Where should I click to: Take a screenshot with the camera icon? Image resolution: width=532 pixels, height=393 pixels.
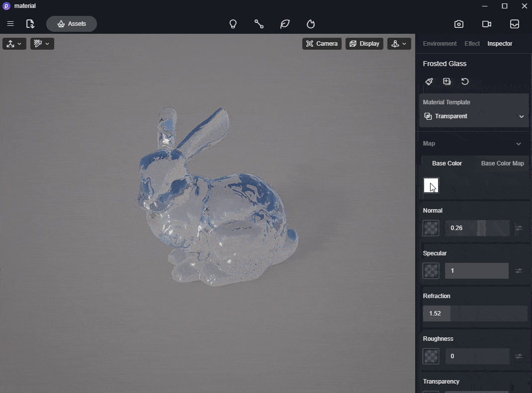(459, 24)
